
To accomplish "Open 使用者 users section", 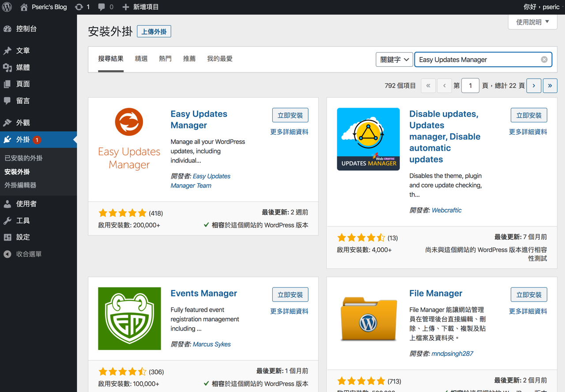I will pos(38,204).
